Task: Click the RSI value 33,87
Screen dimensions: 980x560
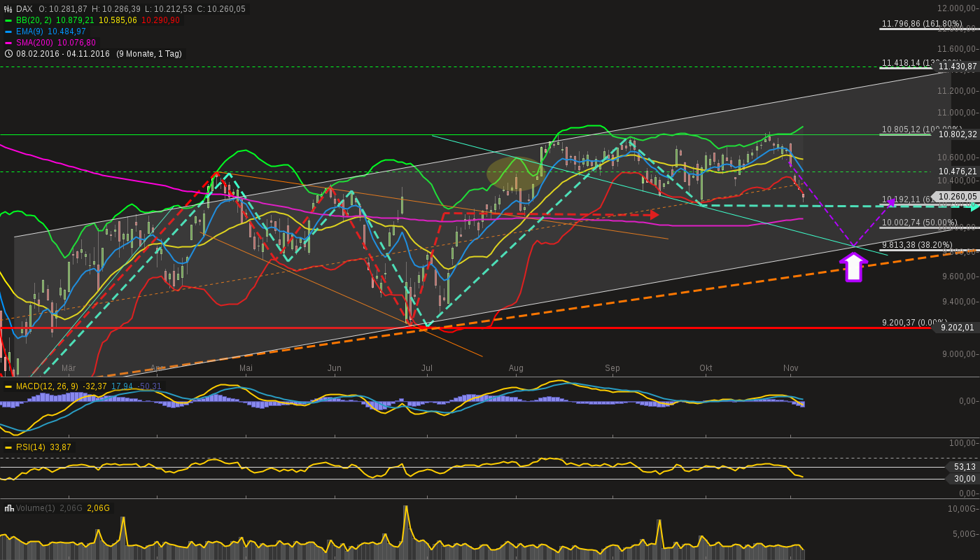Action: (x=60, y=447)
